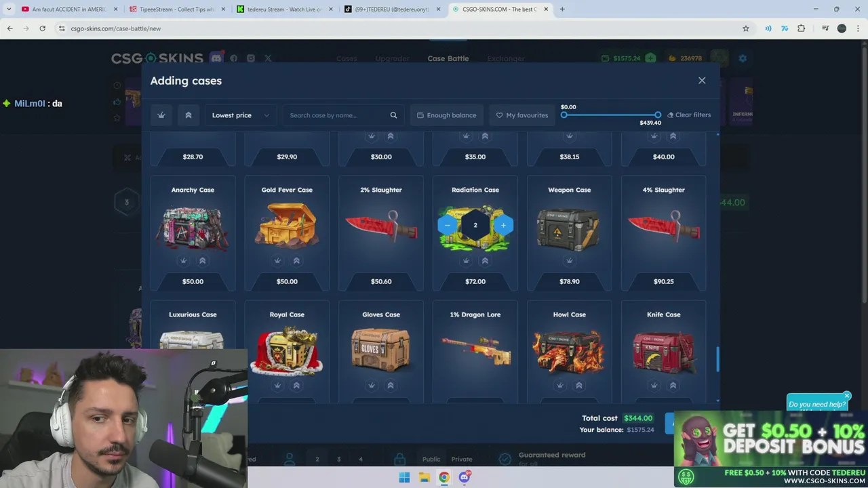Click the crown icon under Gold Fever Case
This screenshot has width=868, height=488.
(277, 261)
